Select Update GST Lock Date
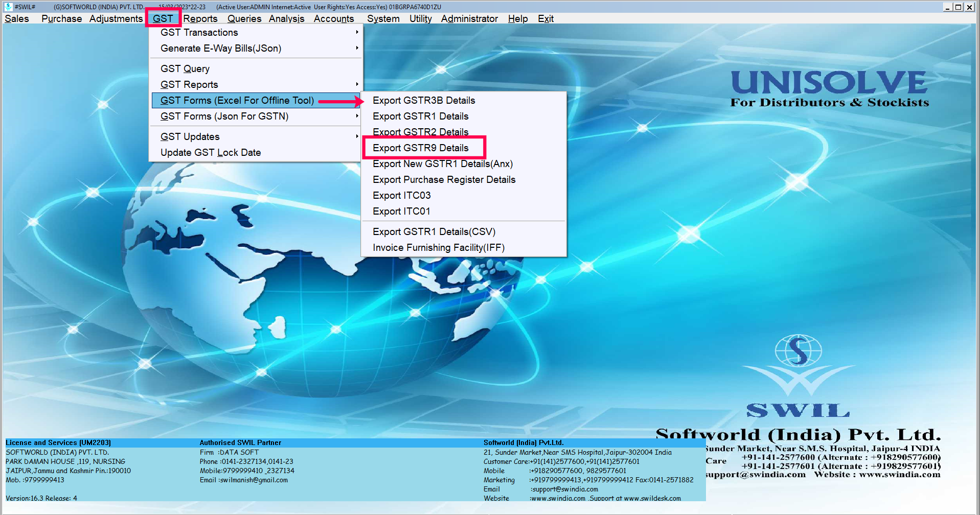The height and width of the screenshot is (515, 980). (256, 152)
